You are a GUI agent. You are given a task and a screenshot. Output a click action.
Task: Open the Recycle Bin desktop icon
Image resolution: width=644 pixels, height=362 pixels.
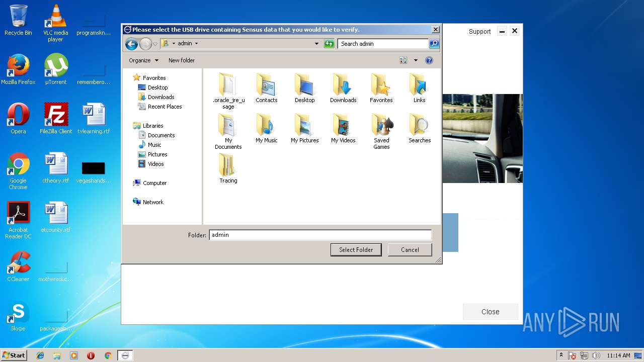click(18, 20)
